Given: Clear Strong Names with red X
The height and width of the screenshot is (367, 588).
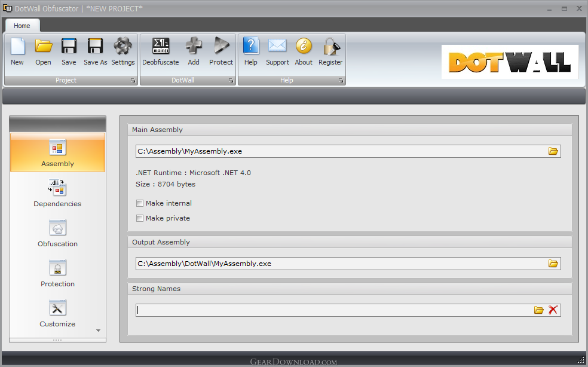Looking at the screenshot, I should click(553, 310).
